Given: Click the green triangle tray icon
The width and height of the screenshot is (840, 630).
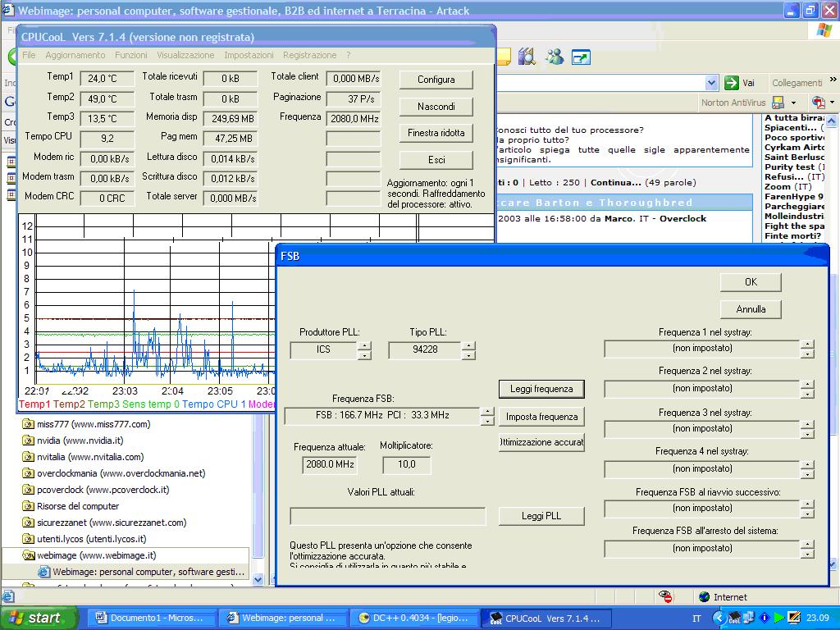Looking at the screenshot, I should [778, 618].
